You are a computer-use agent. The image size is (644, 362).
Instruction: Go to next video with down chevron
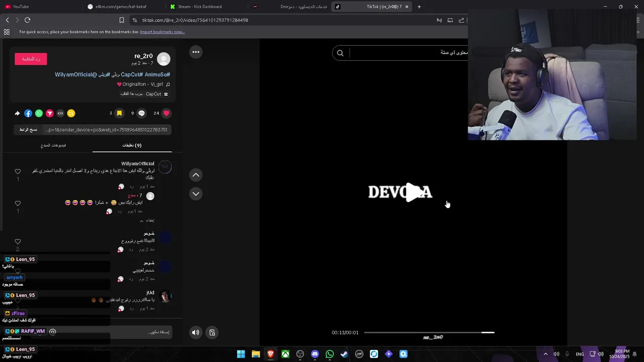(x=196, y=194)
